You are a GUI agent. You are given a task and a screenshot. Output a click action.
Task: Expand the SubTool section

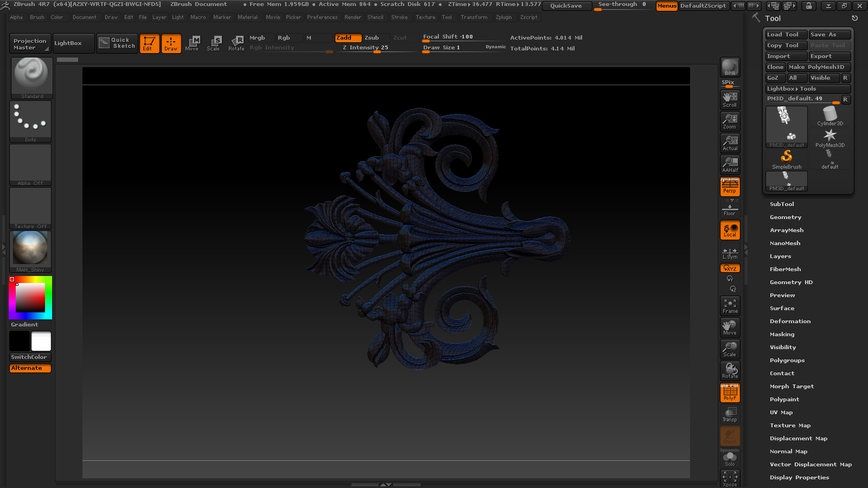point(781,204)
